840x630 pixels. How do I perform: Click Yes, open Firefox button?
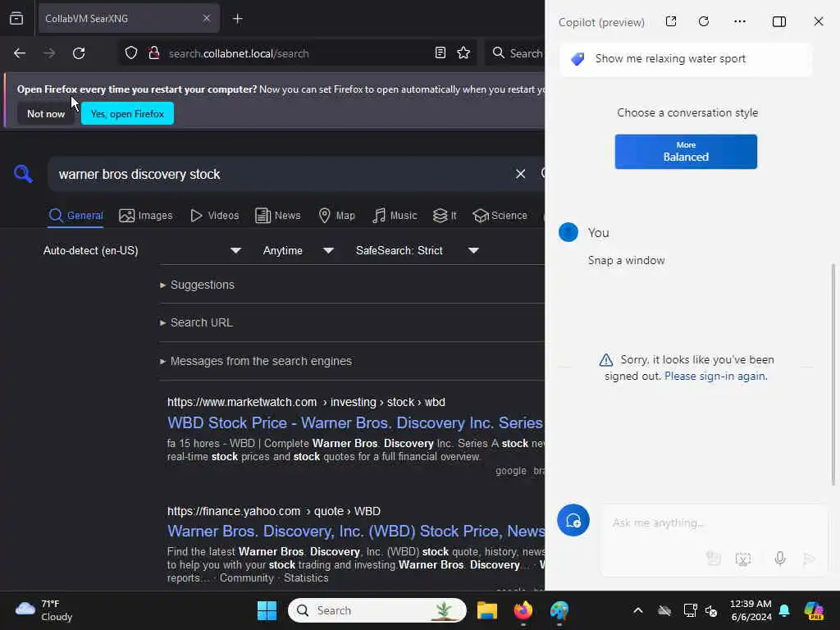coord(127,113)
